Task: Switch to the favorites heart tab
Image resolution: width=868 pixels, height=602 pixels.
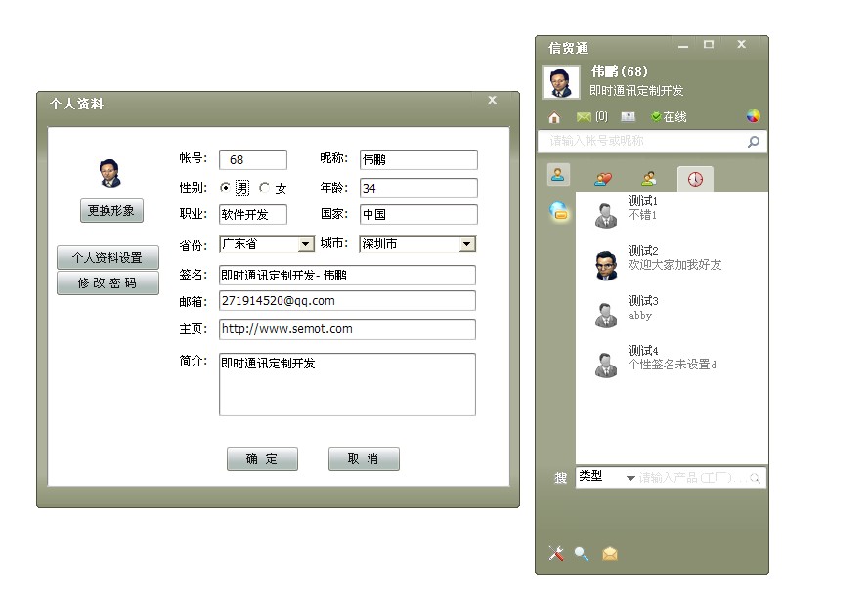Action: click(x=603, y=179)
